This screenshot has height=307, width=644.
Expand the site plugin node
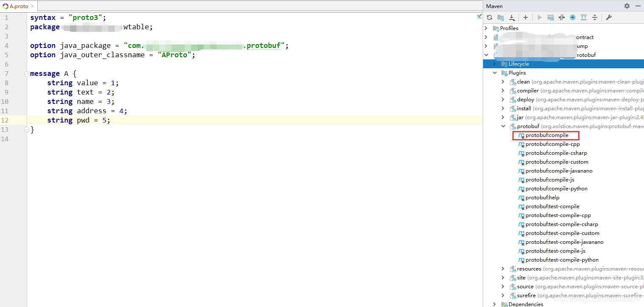click(x=503, y=277)
